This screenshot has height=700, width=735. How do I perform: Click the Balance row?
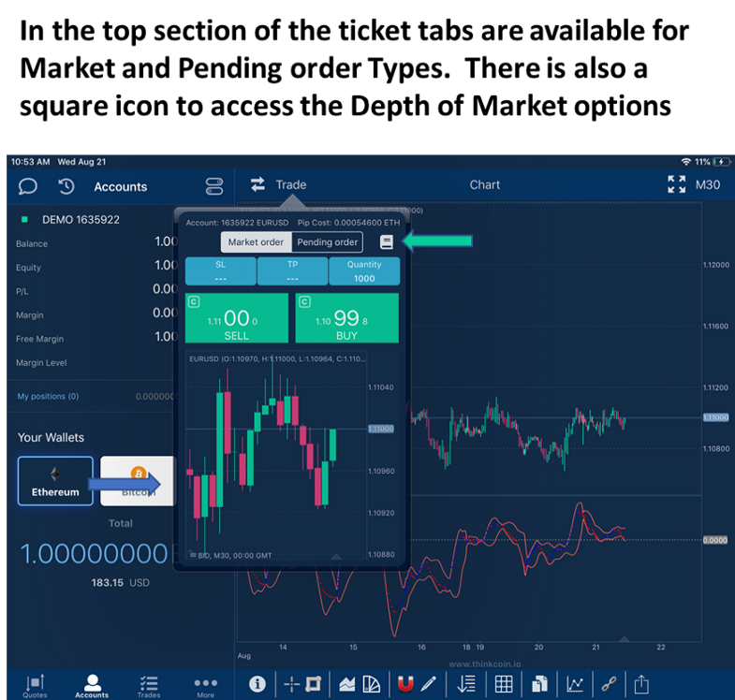(x=96, y=242)
